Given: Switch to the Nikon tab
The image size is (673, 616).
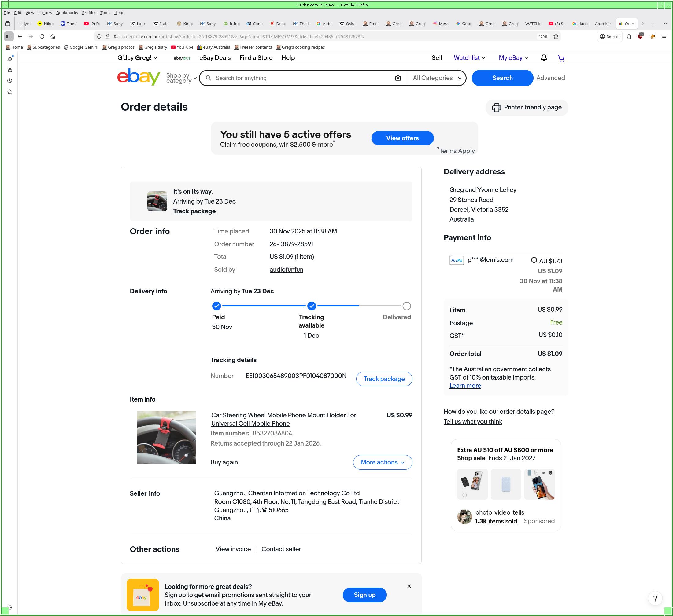Looking at the screenshot, I should 45,24.
